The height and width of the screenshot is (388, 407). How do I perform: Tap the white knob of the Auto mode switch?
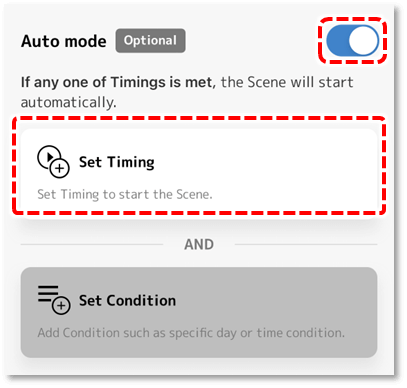pyautogui.click(x=363, y=41)
